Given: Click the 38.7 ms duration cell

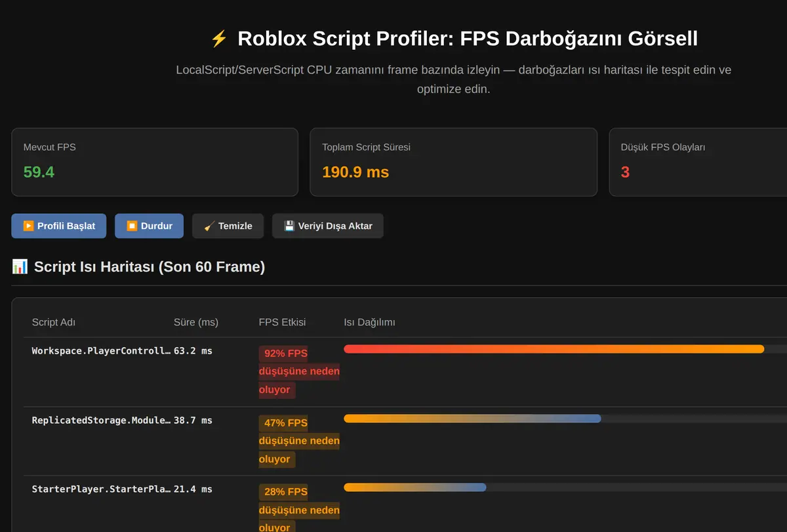Looking at the screenshot, I should pyautogui.click(x=193, y=420).
